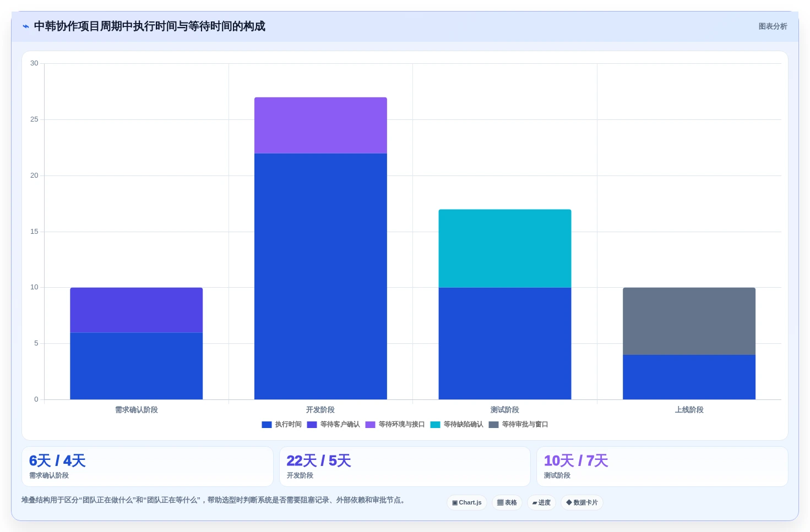Click the y-axis value 25
This screenshot has width=810, height=532.
tap(34, 119)
